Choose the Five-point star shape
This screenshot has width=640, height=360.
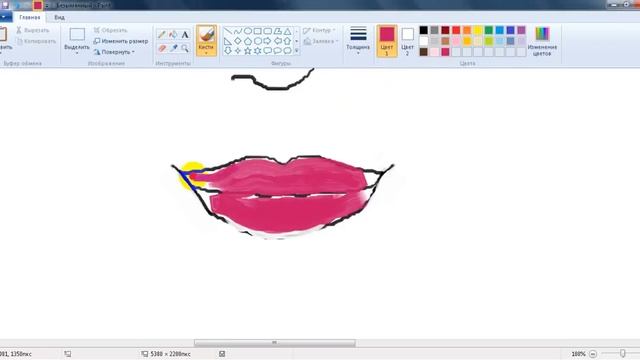click(x=248, y=51)
